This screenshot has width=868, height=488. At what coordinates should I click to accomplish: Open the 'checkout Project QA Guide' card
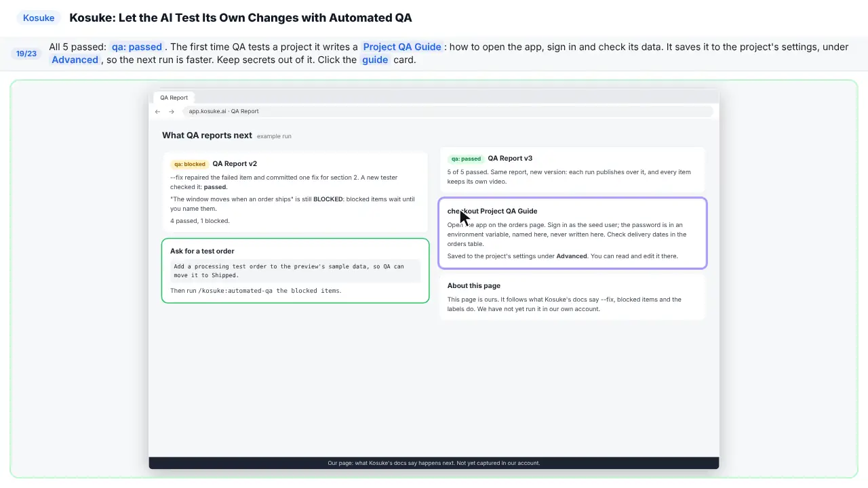tap(573, 233)
